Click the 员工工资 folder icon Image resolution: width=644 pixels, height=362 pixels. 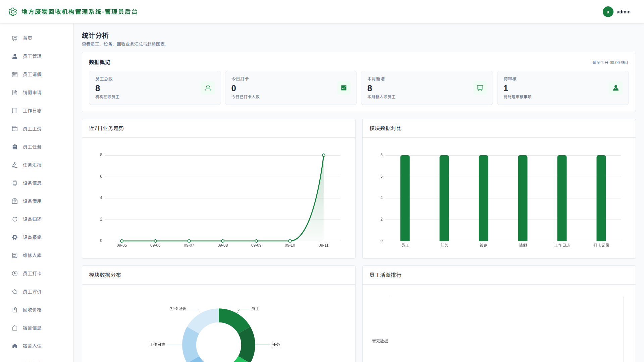pos(15,129)
